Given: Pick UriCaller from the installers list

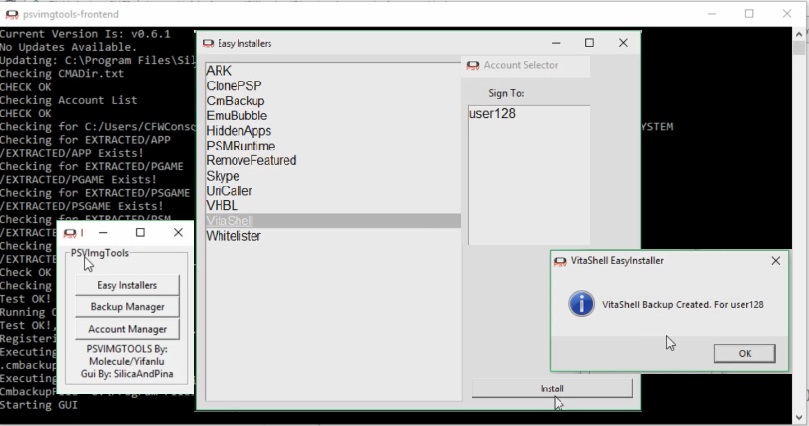Looking at the screenshot, I should point(333,191).
